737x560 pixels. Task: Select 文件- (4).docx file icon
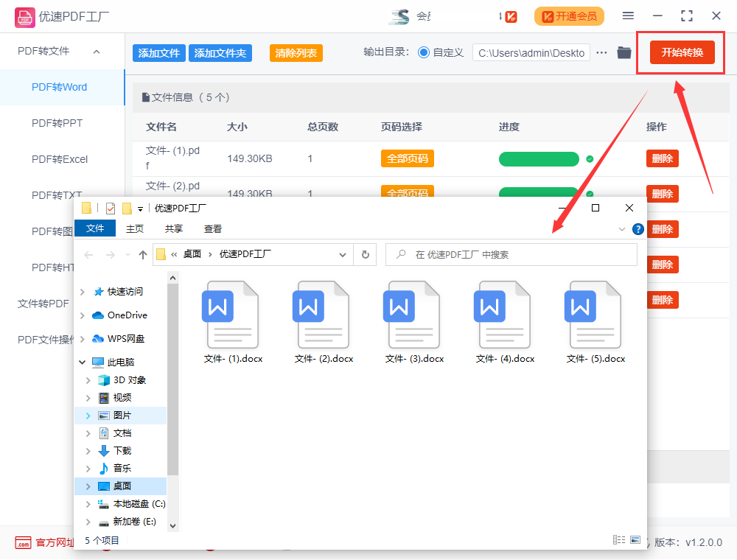tap(503, 315)
